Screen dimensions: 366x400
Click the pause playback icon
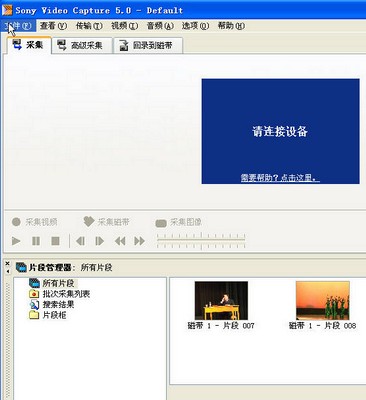point(36,241)
